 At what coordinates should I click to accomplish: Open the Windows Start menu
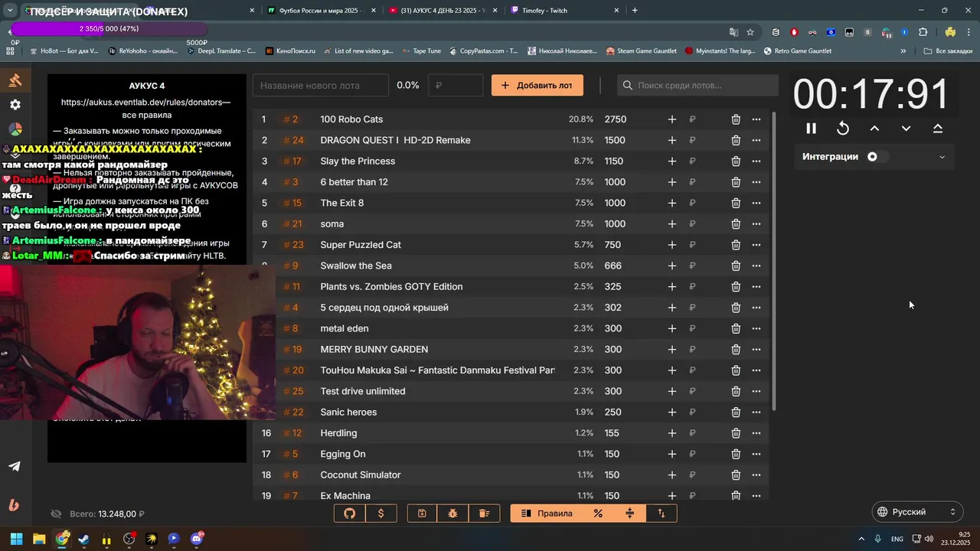click(x=16, y=540)
